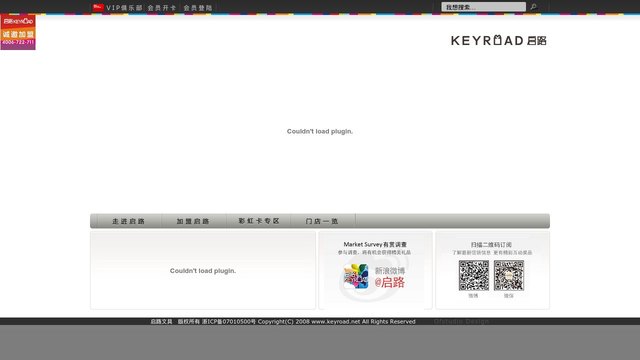Focus the 我想搜索 search field
The width and height of the screenshot is (640, 360).
pos(483,7)
